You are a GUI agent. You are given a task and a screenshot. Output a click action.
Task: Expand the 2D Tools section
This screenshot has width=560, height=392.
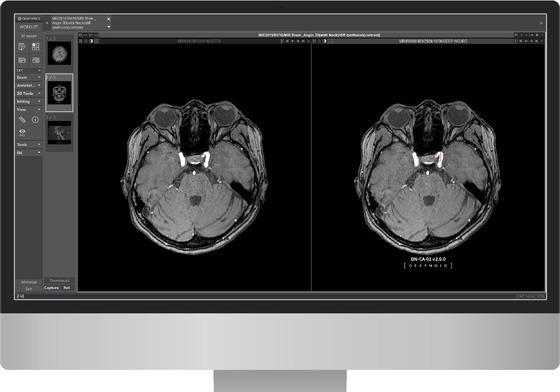tap(29, 94)
